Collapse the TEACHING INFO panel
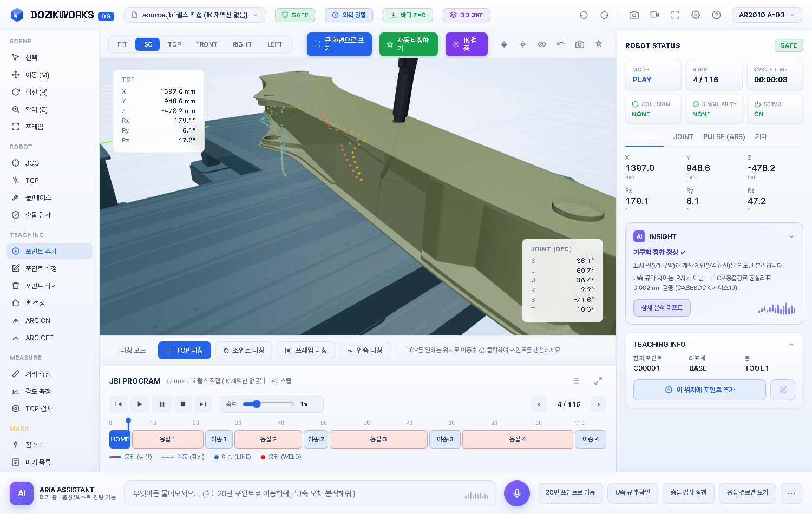 [791, 345]
